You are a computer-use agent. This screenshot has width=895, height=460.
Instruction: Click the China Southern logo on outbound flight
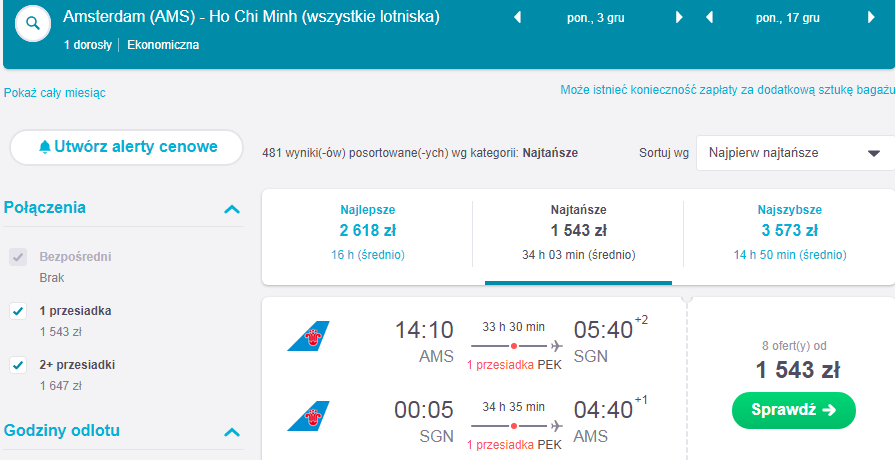pos(308,336)
